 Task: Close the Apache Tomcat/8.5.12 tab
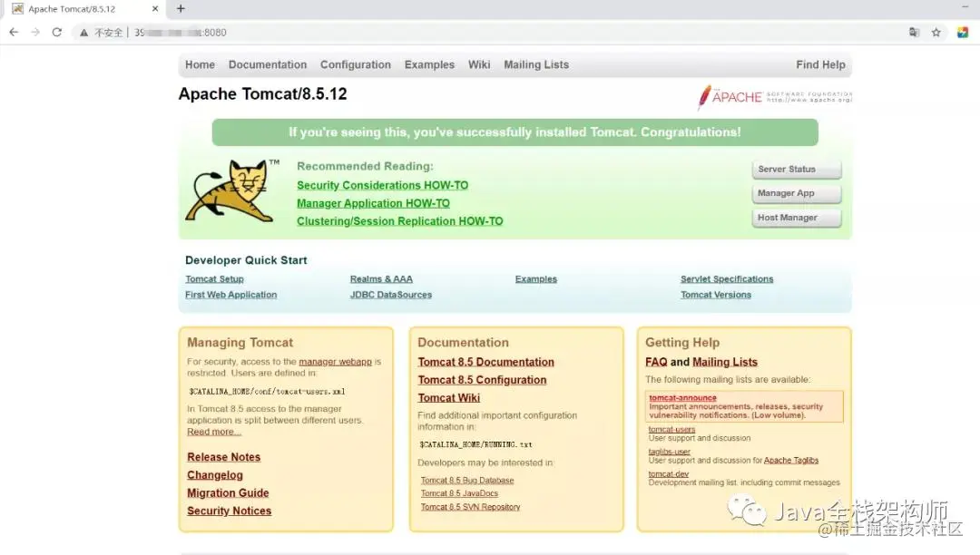point(155,9)
